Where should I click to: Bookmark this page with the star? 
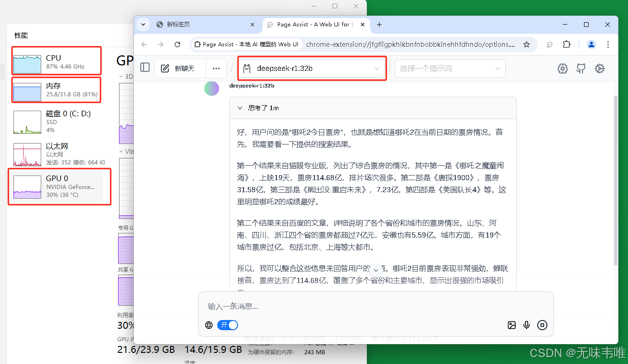(527, 44)
